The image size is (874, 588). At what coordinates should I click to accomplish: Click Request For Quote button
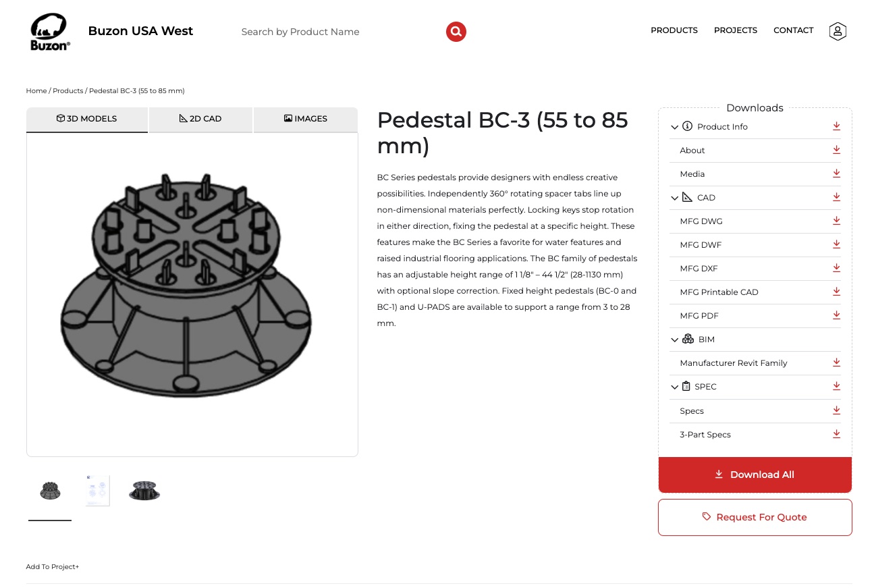tap(755, 517)
